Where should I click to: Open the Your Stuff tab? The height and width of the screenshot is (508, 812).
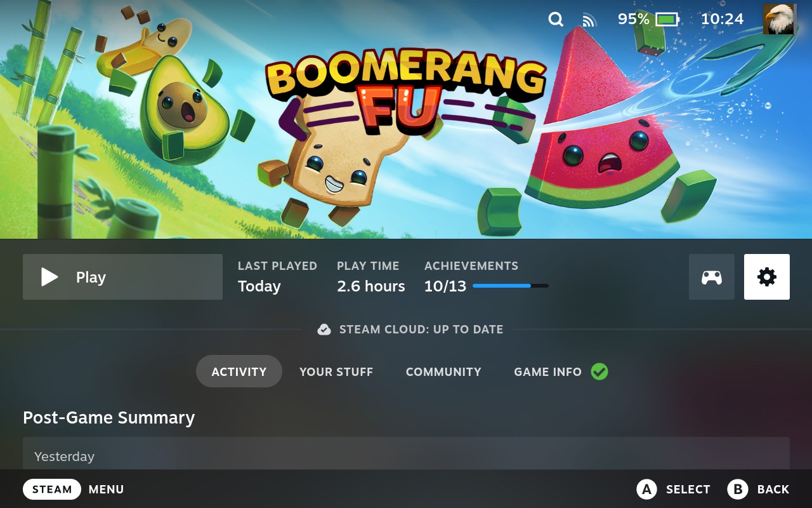[x=336, y=371]
